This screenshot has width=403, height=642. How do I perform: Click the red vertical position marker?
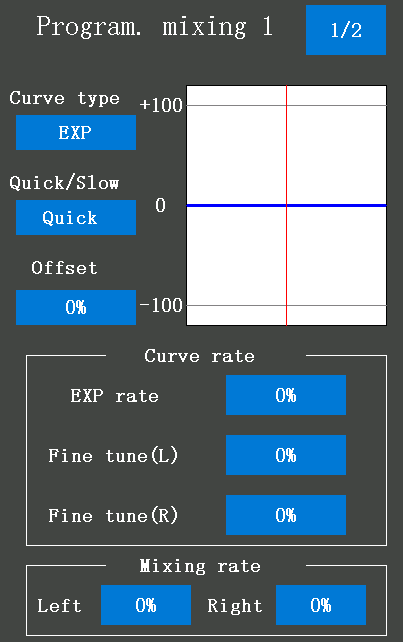coord(286,266)
